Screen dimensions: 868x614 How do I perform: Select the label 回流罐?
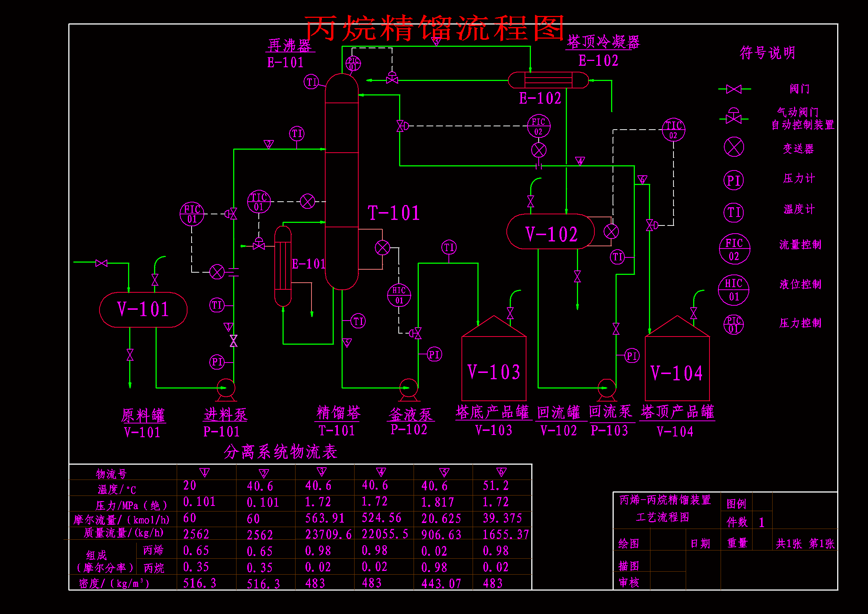(x=558, y=412)
